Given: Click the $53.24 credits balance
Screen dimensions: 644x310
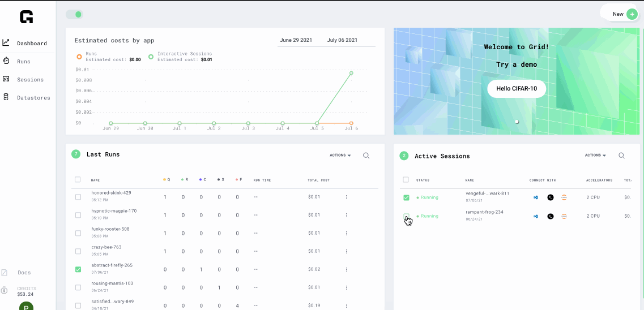Looking at the screenshot, I should point(25,294).
